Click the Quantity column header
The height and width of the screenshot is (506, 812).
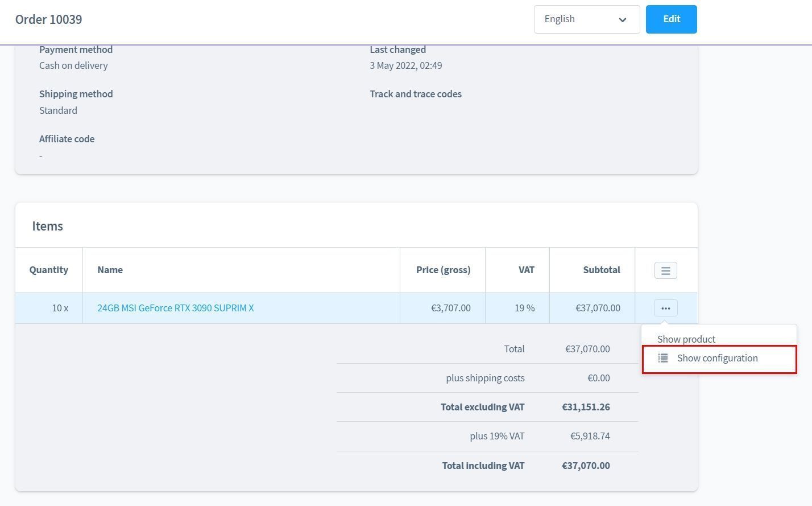(49, 270)
